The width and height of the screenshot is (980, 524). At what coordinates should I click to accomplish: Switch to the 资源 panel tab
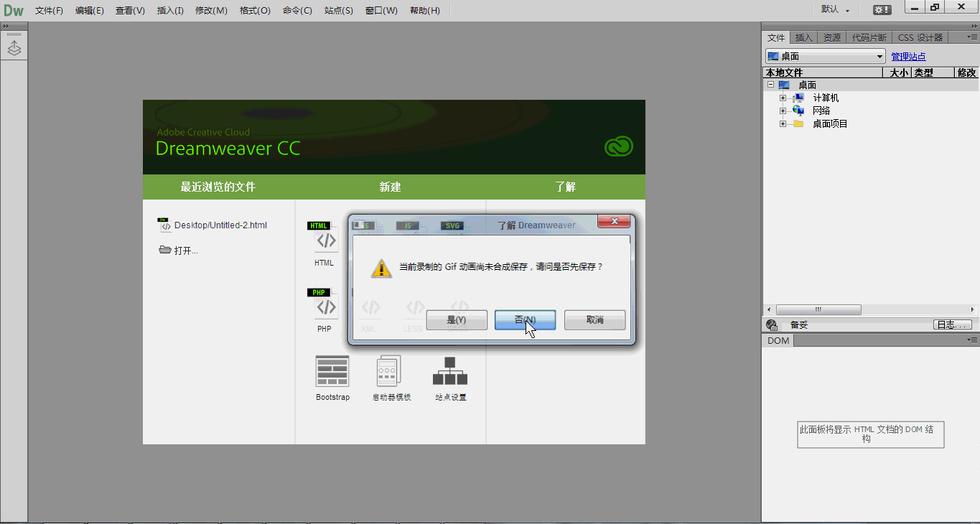(831, 37)
